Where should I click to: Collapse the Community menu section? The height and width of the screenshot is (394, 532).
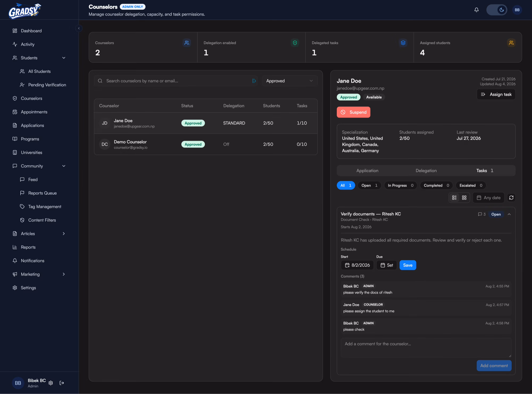64,166
